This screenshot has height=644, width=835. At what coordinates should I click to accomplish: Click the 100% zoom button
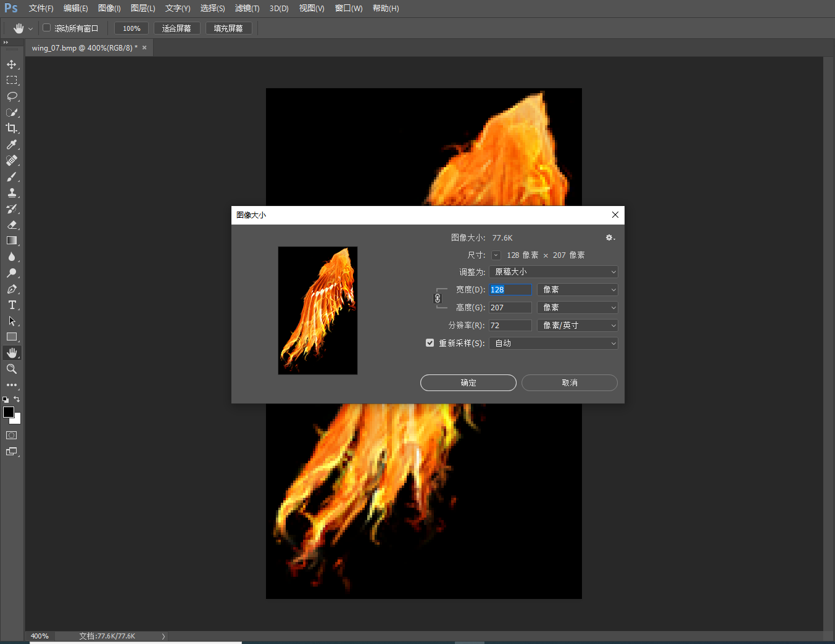click(131, 28)
